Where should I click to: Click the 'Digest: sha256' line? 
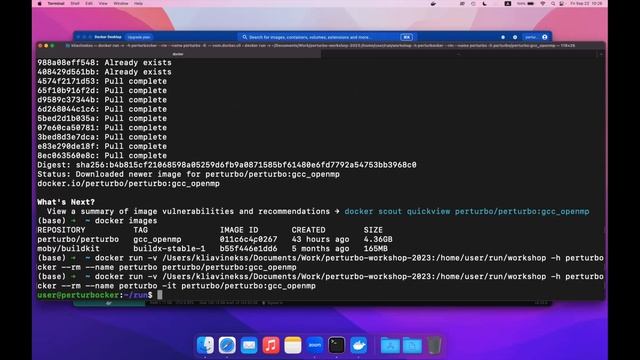(x=227, y=165)
